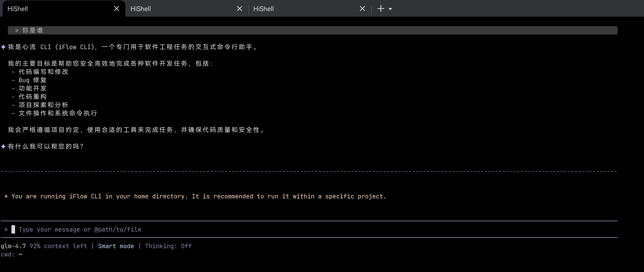This screenshot has height=272, width=644.
Task: Click sparkle icon beside '有什么我可以帮您的吗'
Action: [3, 147]
